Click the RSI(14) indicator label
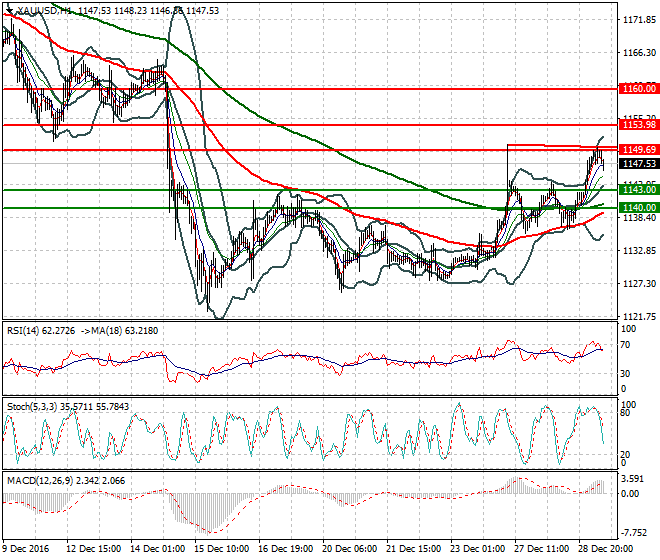660x560 pixels. 24,331
